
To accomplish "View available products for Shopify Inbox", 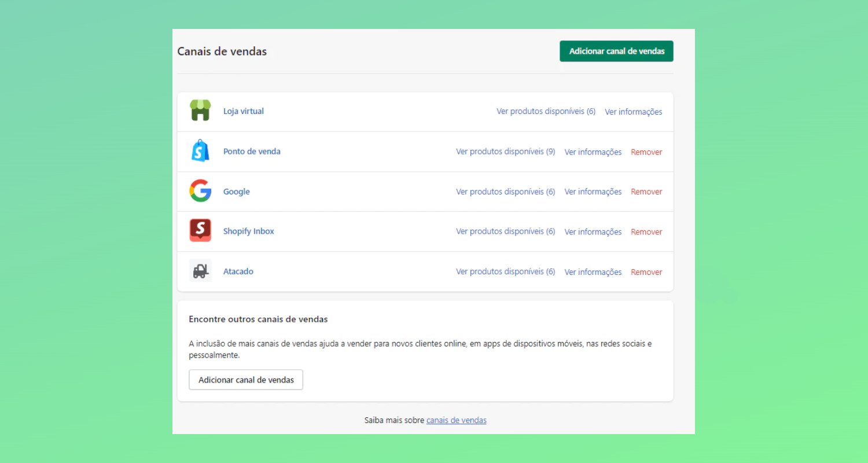I will (505, 231).
